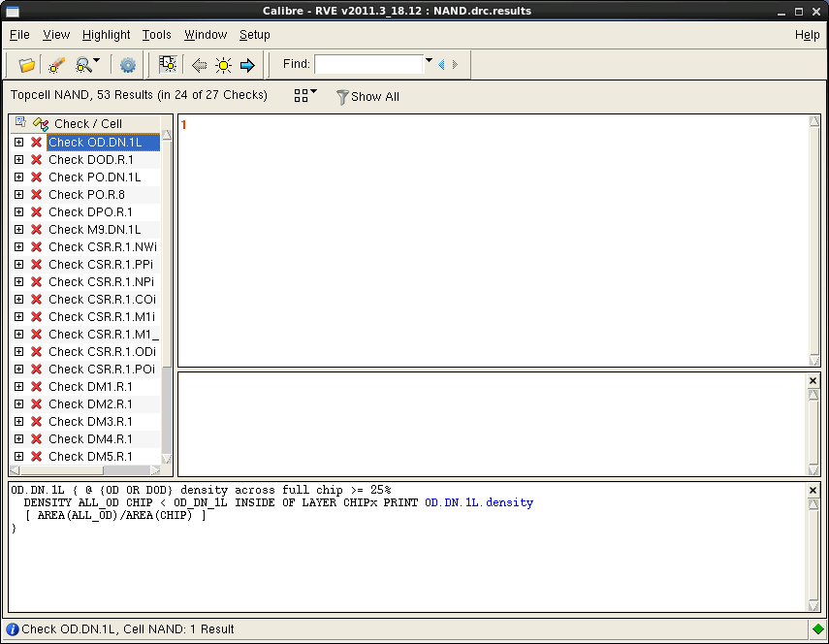Screen dimensions: 829x644
Task: Click red X icon beside Check CSR.R.1.NPi
Action: point(36,282)
